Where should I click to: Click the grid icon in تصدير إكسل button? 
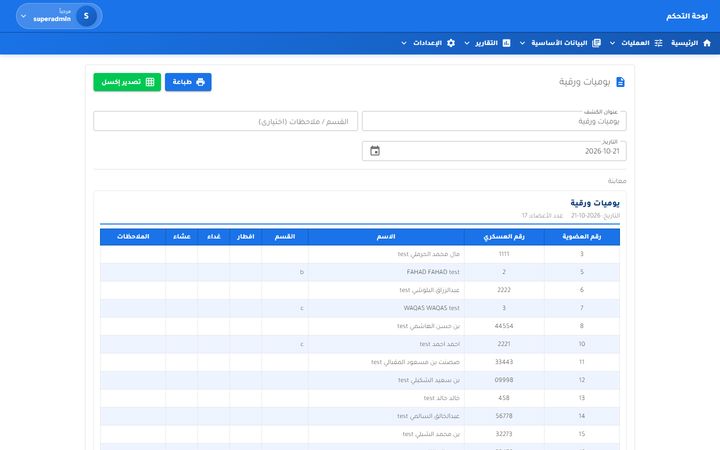150,82
